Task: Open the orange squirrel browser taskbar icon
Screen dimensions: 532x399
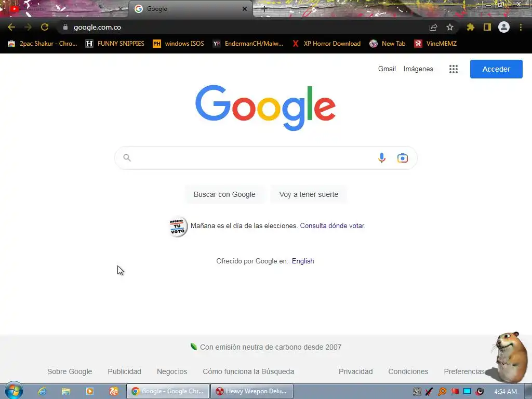Action: pyautogui.click(x=114, y=391)
